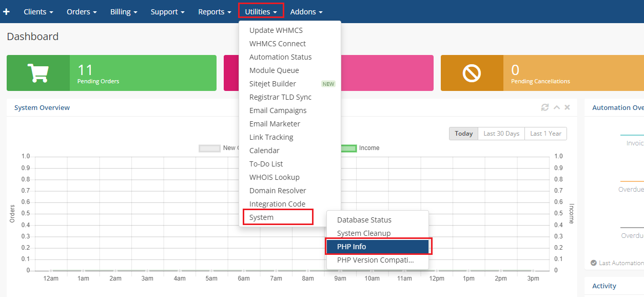Refresh the System Overview panel
Viewport: 644px width, 297px height.
545,107
